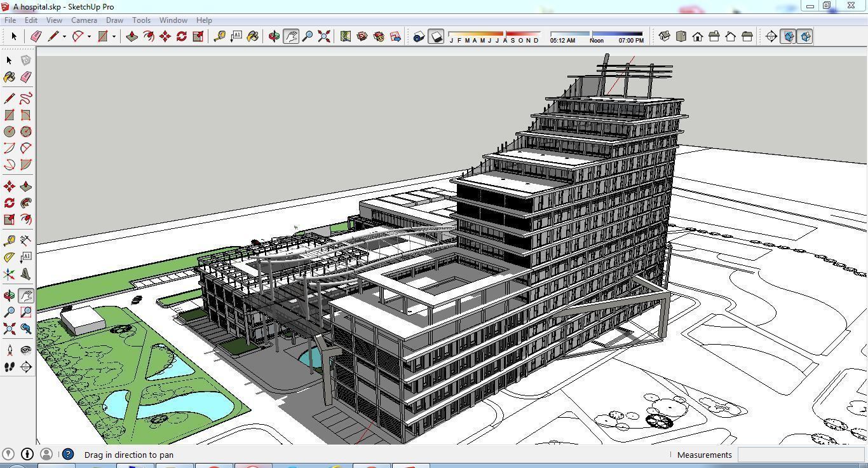Screen dimensions: 868x468
Task: Click the sign-in user status icon
Action: click(x=46, y=454)
